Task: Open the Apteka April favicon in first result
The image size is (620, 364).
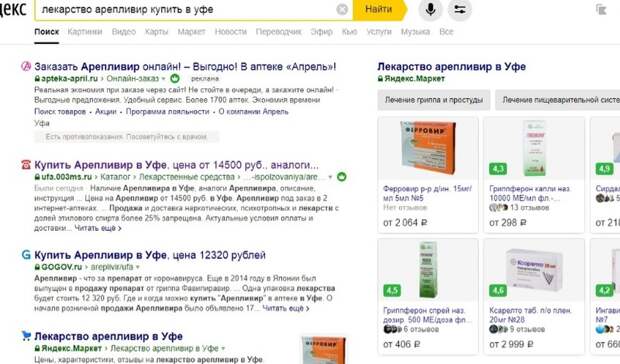Action: point(26,66)
